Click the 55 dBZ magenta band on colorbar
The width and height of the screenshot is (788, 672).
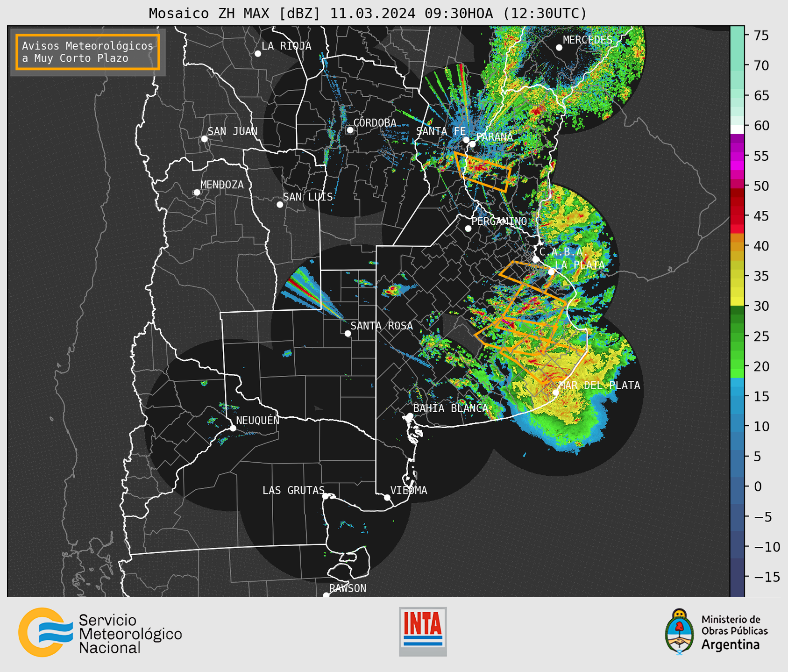tap(737, 156)
